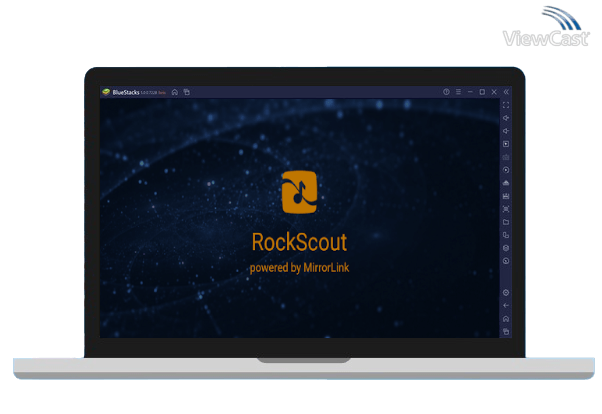The width and height of the screenshot is (602, 414).
Task: Click the volume down speaker icon
Action: pyautogui.click(x=506, y=131)
